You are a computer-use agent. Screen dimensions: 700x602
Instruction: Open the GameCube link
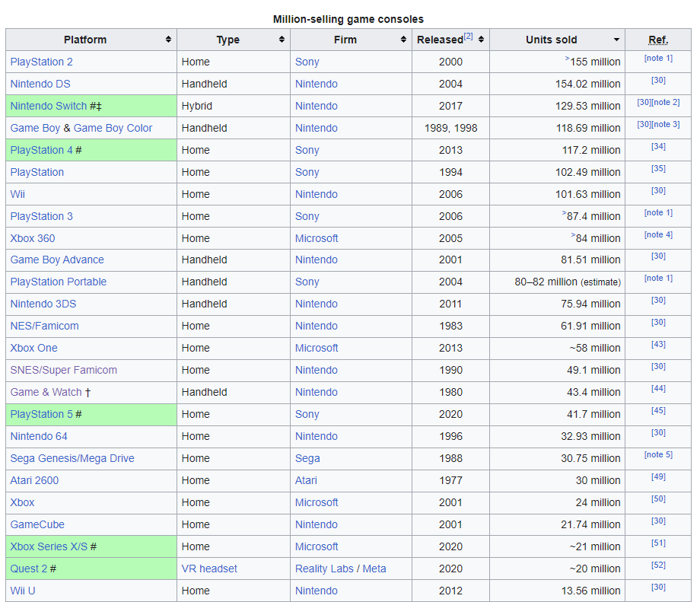pyautogui.click(x=37, y=524)
